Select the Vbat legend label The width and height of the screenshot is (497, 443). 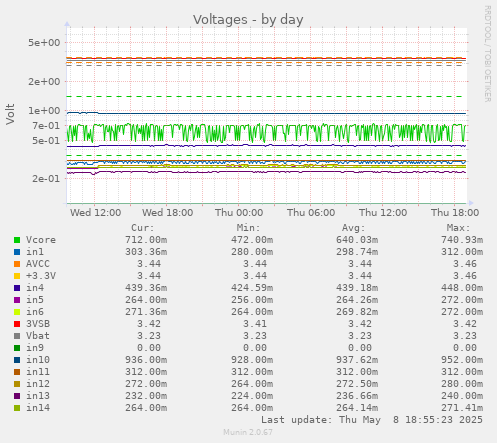tap(38, 336)
